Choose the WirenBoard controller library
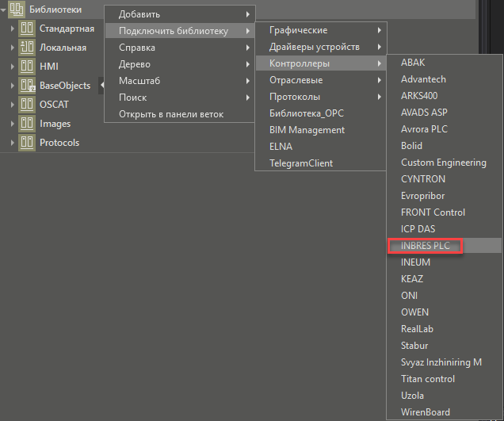 click(x=445, y=412)
